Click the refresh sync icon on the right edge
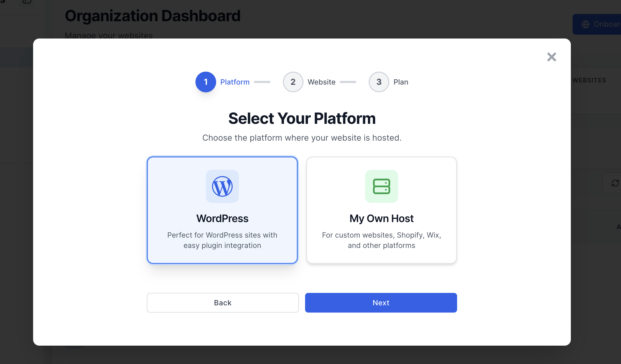 coord(616,183)
